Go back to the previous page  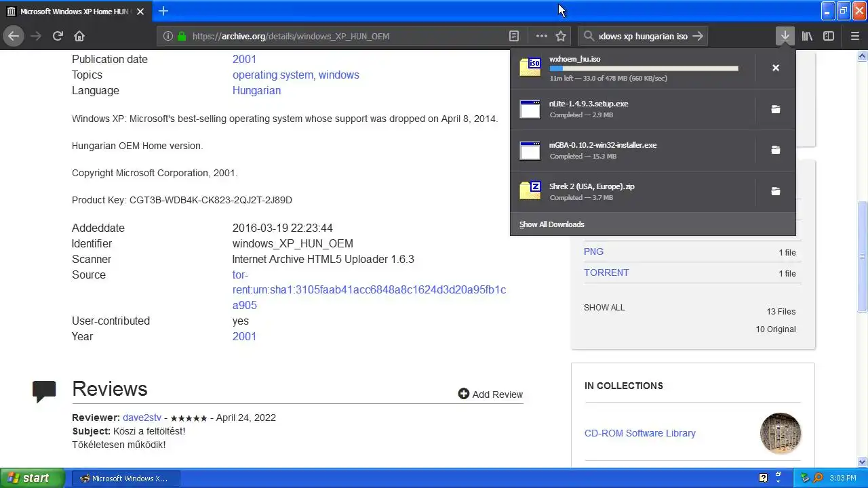(14, 36)
